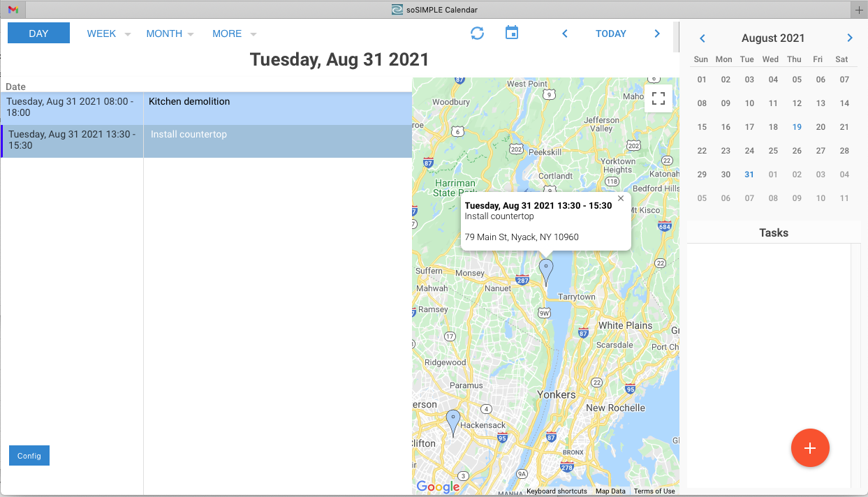The height and width of the screenshot is (497, 868).
Task: Click the Tuesday, Aug 31 2021 heading
Action: coord(339,60)
